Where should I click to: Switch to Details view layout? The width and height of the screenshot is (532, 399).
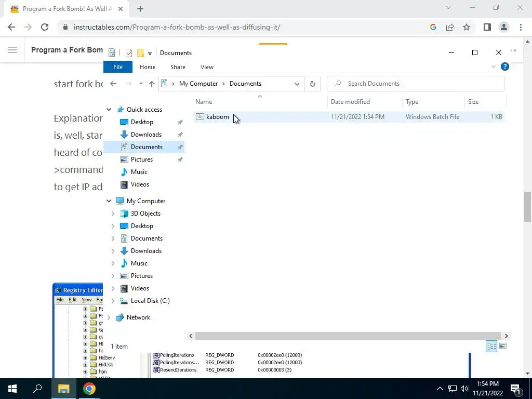tap(491, 346)
